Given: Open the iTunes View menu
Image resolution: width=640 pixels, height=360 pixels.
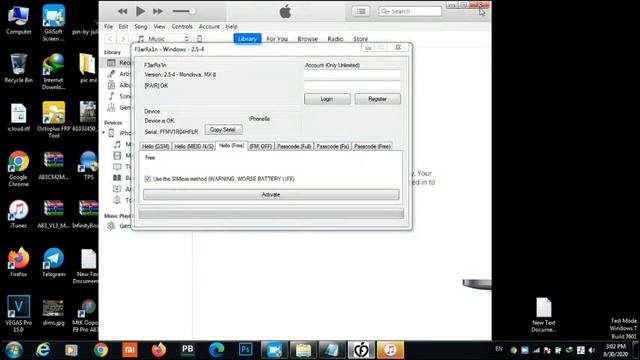Looking at the screenshot, I should 159,27.
